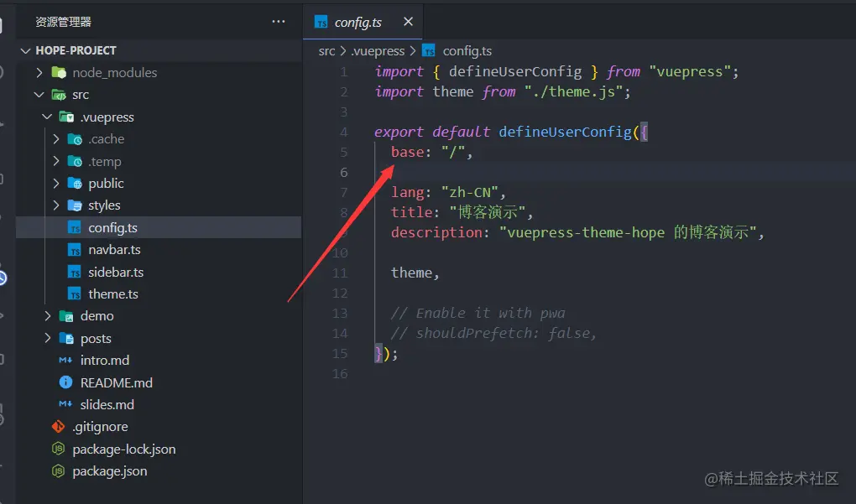Click the "博客演示" title string
856x504 pixels.
pyautogui.click(x=487, y=212)
